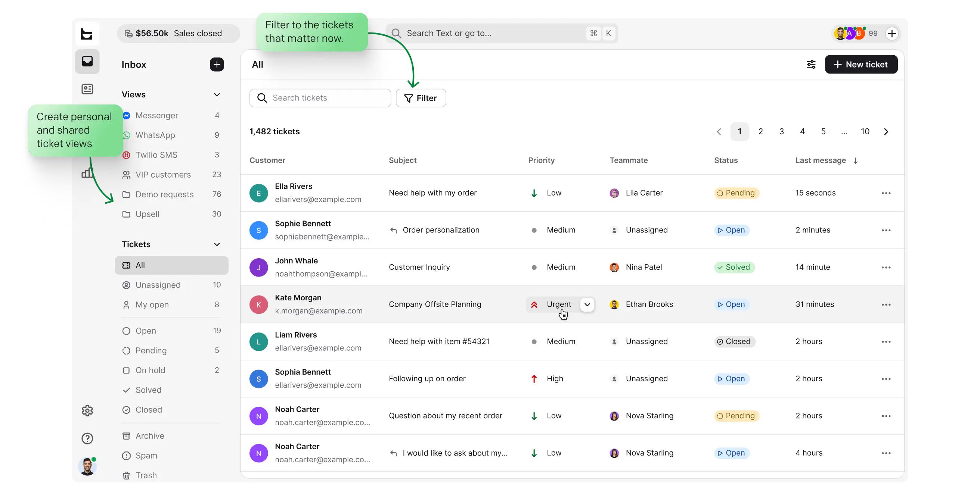Click the teammate avatars group at top right
This screenshot has height=500, width=980.
coord(850,34)
